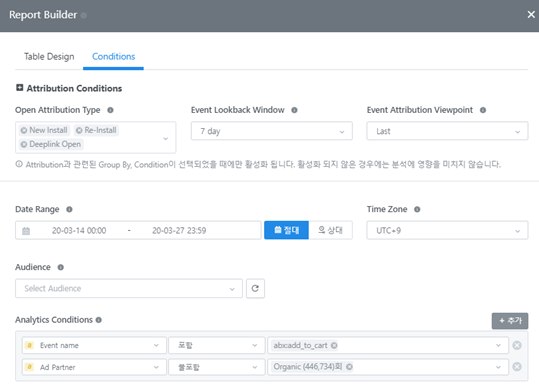Open the Last attribution viewpoint dropdown
This screenshot has height=389, width=539.
click(447, 131)
